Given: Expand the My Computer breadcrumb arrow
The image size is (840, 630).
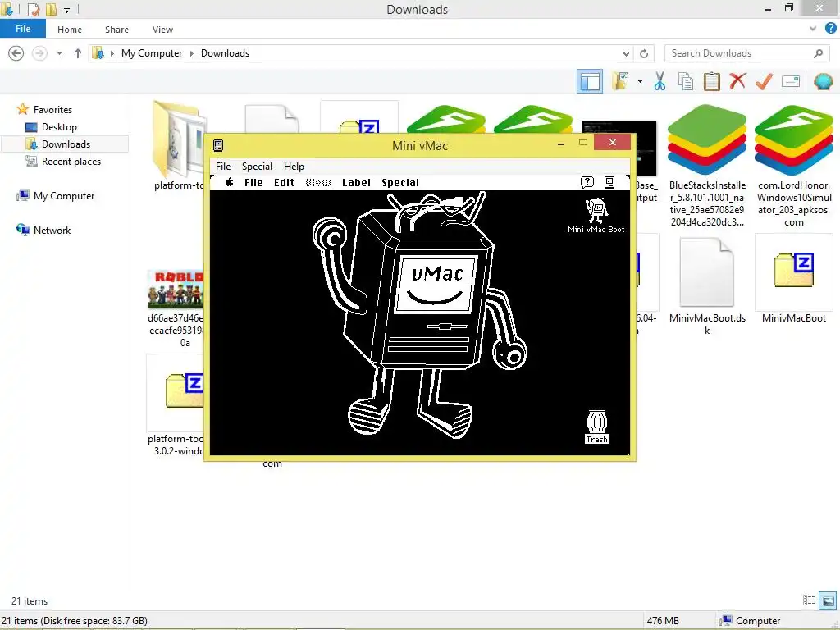Looking at the screenshot, I should pos(191,53).
